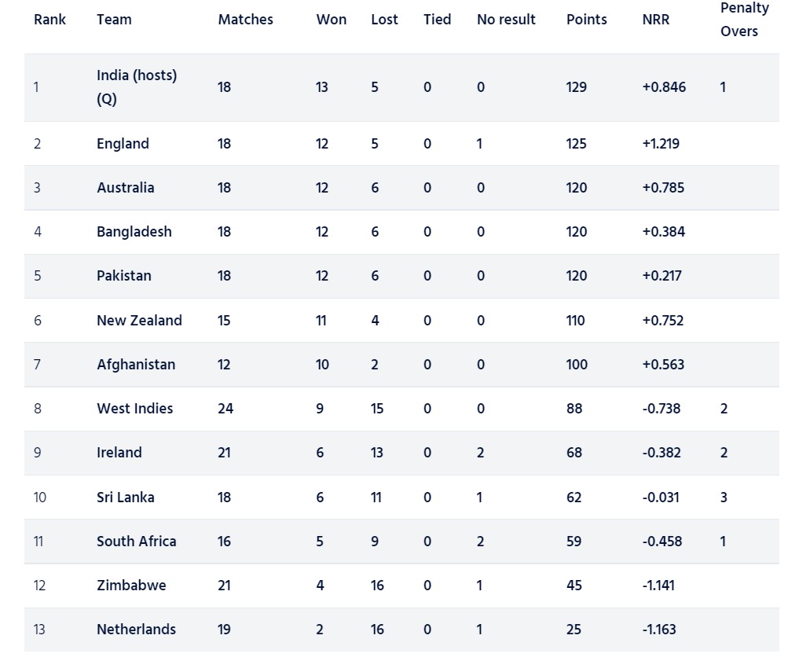Select the India (hosts) team name
Image resolution: width=799 pixels, height=672 pixels.
[137, 76]
